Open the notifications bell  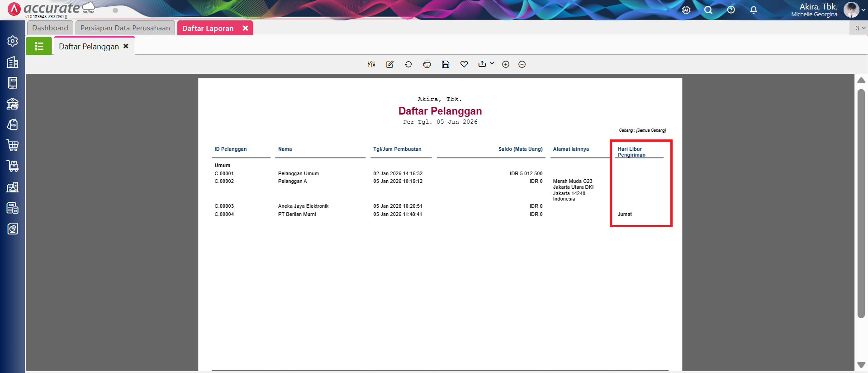pos(754,10)
